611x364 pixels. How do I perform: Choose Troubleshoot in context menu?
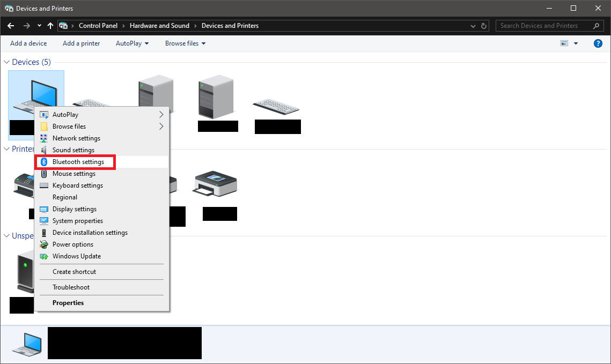102,287
